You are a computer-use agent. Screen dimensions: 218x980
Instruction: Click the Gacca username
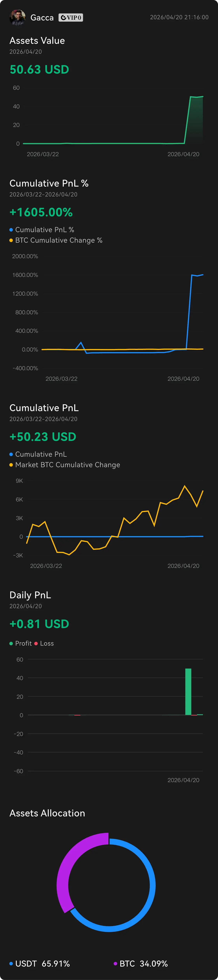pyautogui.click(x=42, y=18)
